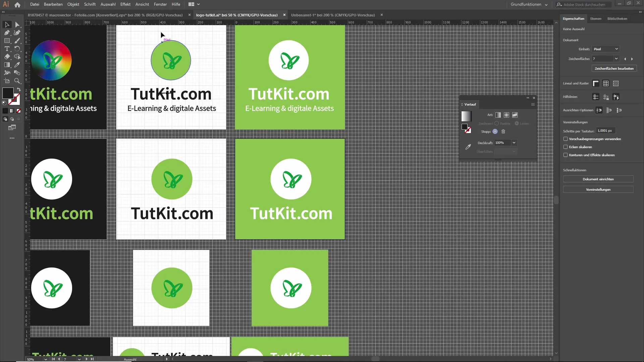Open the change screen mode icon
Screen dimensions: 644x362
tap(12, 127)
